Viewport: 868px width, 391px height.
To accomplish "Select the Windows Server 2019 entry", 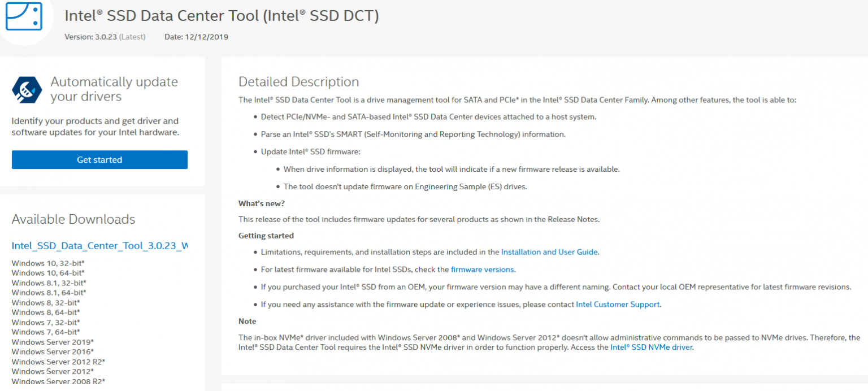I will coord(53,342).
